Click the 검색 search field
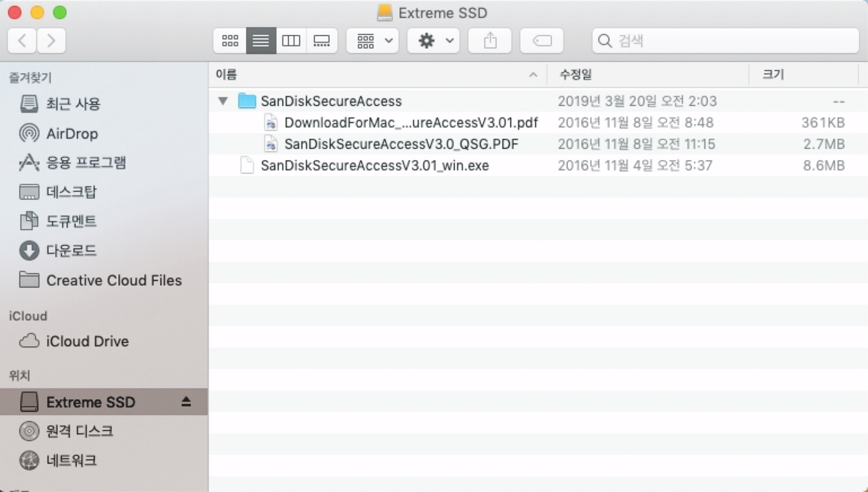The width and height of the screenshot is (868, 492). (725, 41)
